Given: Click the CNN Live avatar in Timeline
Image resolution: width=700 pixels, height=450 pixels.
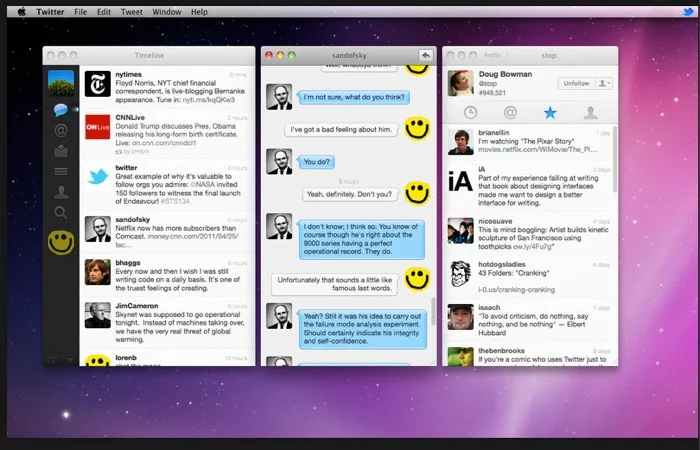Looking at the screenshot, I should (98, 127).
